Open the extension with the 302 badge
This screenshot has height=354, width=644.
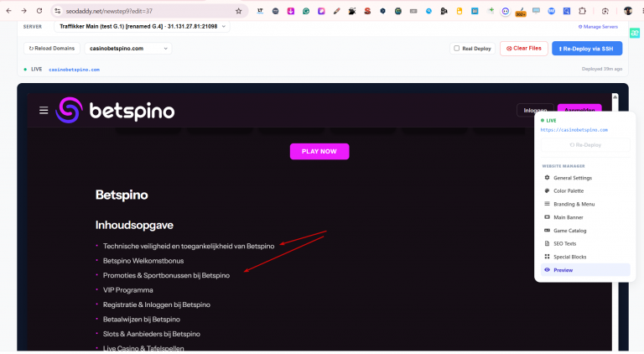[521, 12]
